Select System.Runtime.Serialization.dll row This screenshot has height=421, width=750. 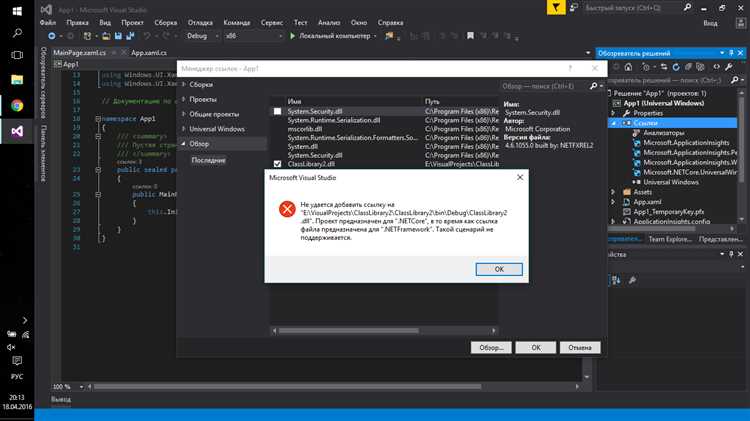point(384,120)
